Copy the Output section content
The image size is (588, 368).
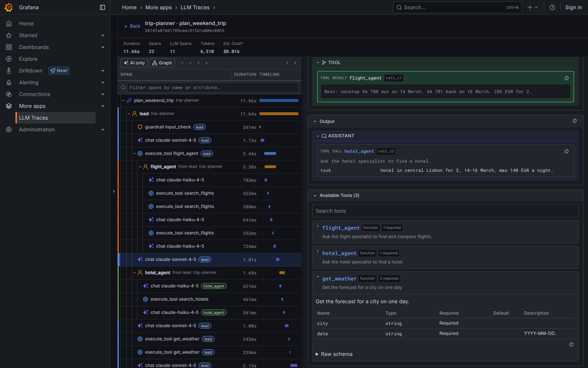575,121
